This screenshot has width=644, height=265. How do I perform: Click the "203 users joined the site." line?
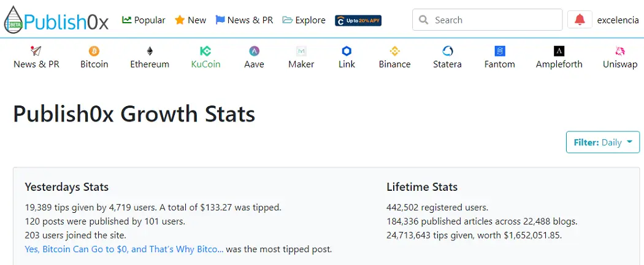[x=75, y=236]
